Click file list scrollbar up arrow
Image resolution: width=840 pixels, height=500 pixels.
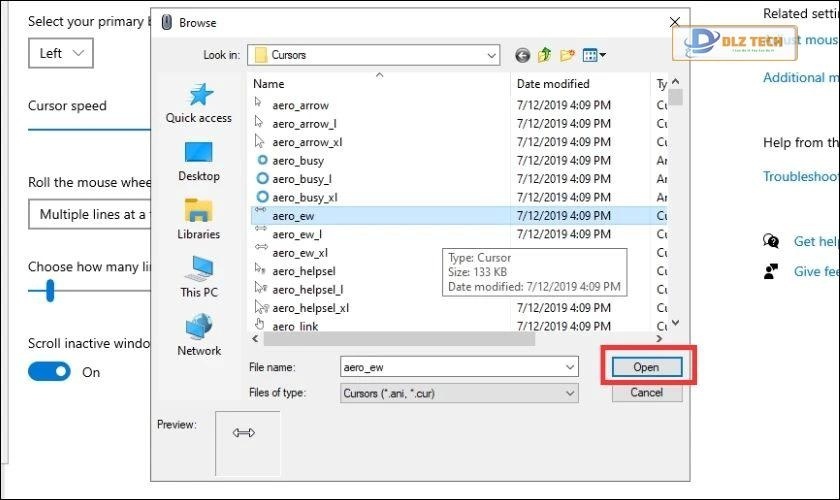676,81
